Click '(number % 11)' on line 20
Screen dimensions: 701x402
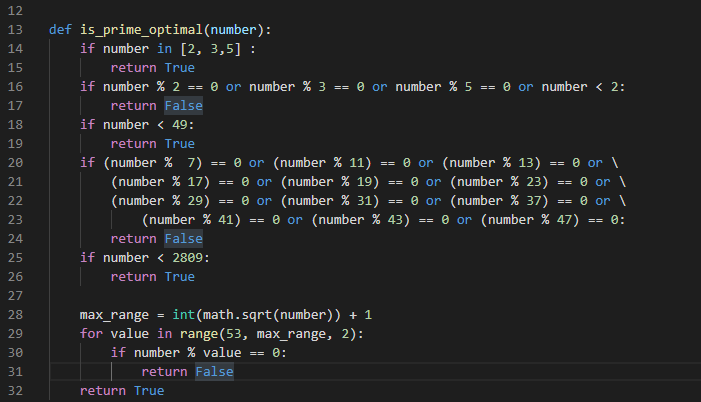pyautogui.click(x=322, y=163)
